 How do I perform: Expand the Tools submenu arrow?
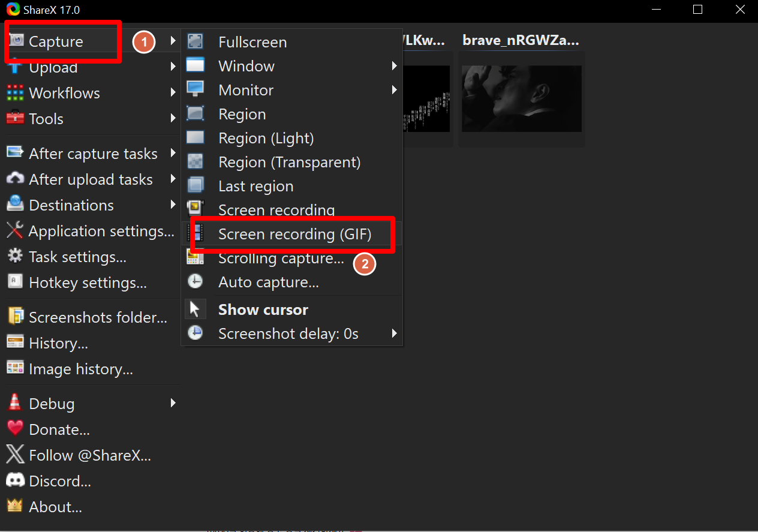pyautogui.click(x=173, y=118)
